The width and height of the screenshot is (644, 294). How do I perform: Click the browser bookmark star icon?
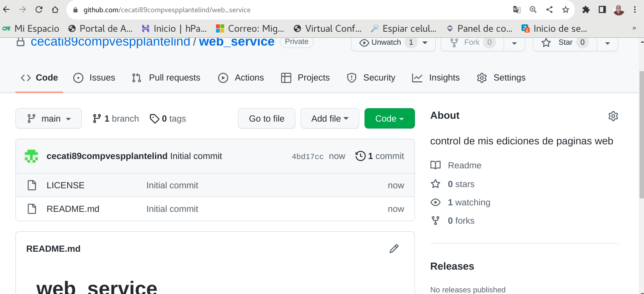(x=565, y=10)
